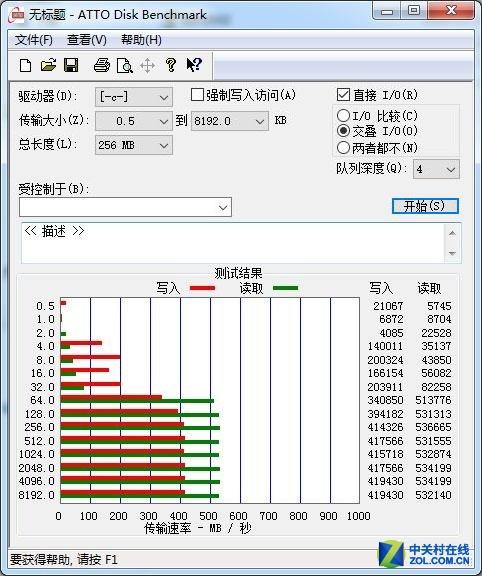Activate context help arrow-question icon
Viewport: 482px width, 576px height.
[194, 65]
